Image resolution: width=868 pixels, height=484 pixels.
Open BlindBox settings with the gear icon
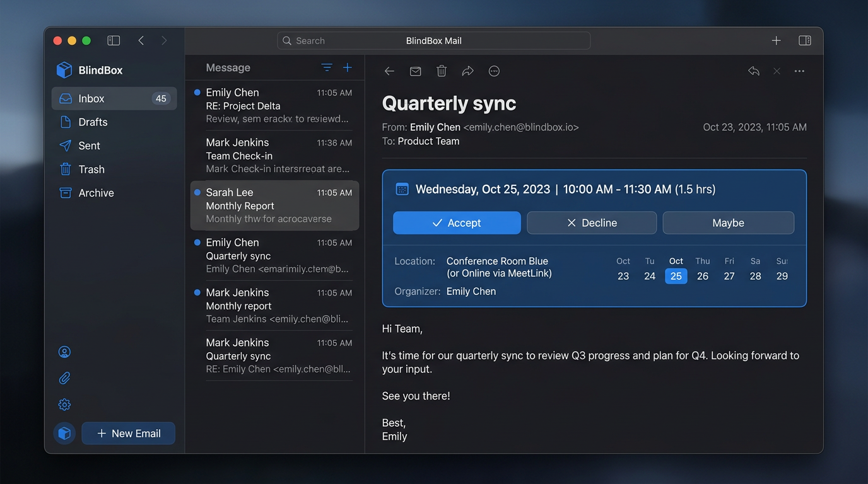[64, 404]
